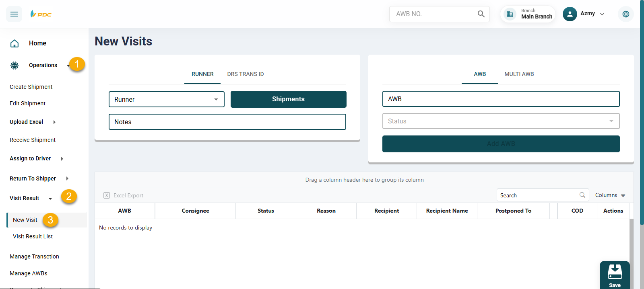Switch to the DRS TRANS ID tab
This screenshot has width=644, height=289.
click(x=245, y=74)
